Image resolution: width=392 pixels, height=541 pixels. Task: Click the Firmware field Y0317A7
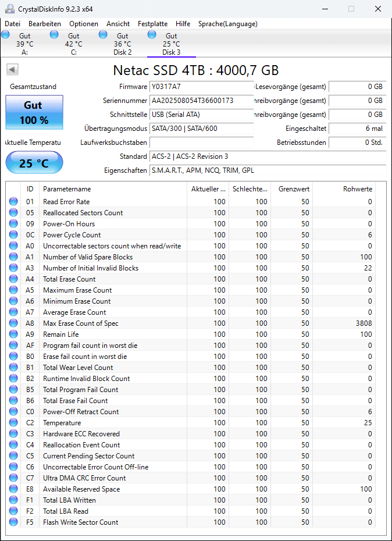(201, 87)
